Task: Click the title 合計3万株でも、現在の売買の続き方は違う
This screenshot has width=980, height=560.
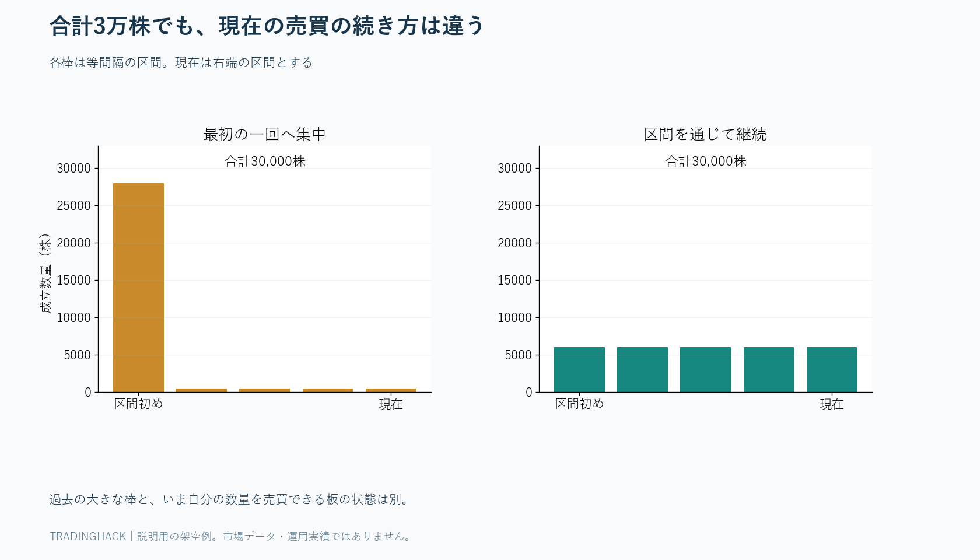Action: 267,26
